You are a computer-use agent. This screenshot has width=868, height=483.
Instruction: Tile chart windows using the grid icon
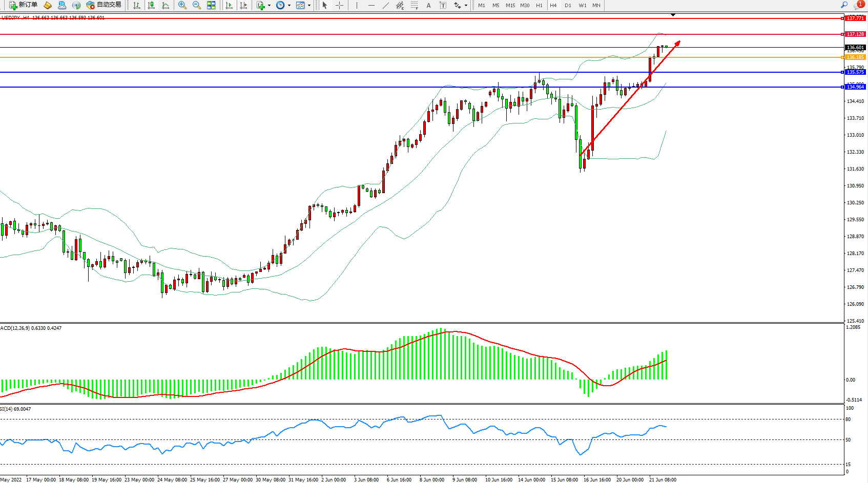coord(211,5)
